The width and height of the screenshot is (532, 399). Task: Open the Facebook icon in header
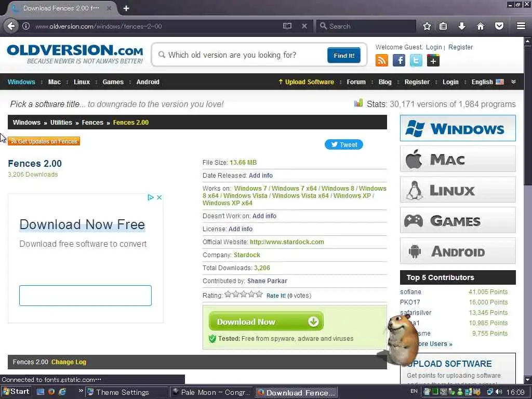tap(398, 61)
